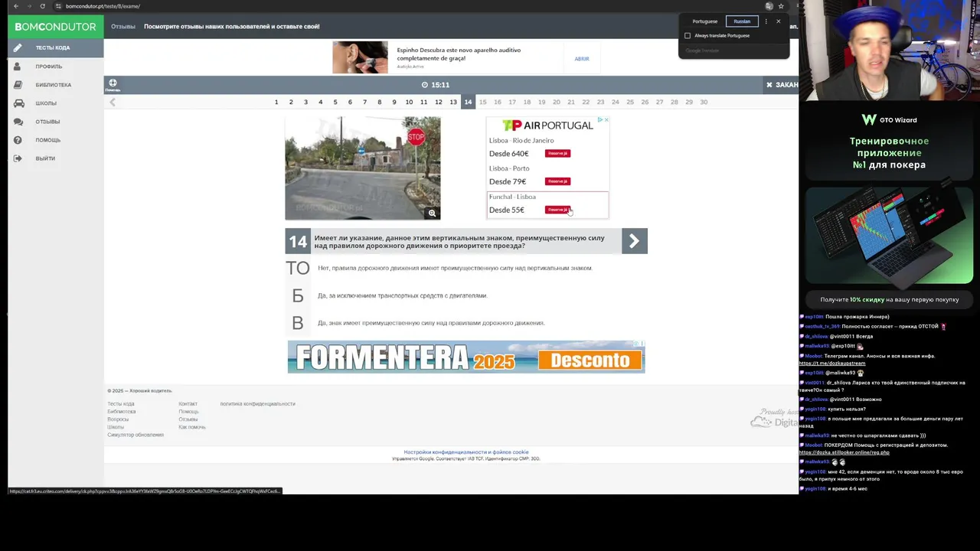The height and width of the screenshot is (551, 980).
Task: Bookmark this page with star icon
Action: click(782, 6)
